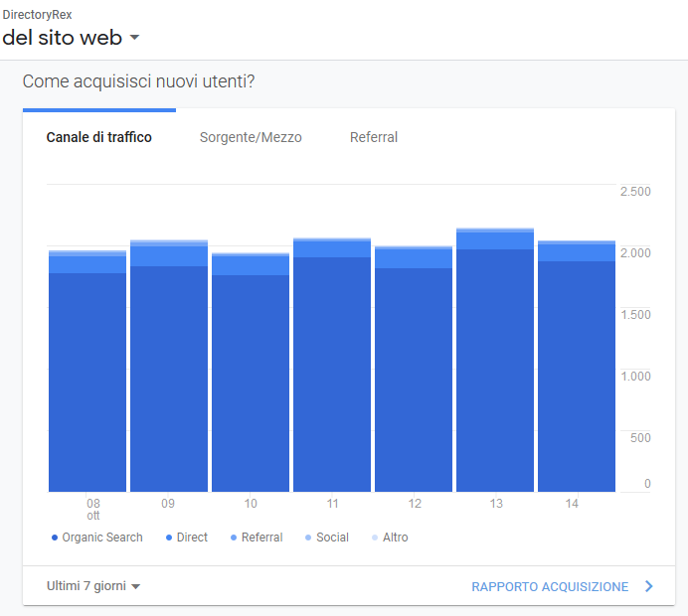Click the Referral legend label below the chart
The height and width of the screenshot is (616, 688).
[x=261, y=538]
